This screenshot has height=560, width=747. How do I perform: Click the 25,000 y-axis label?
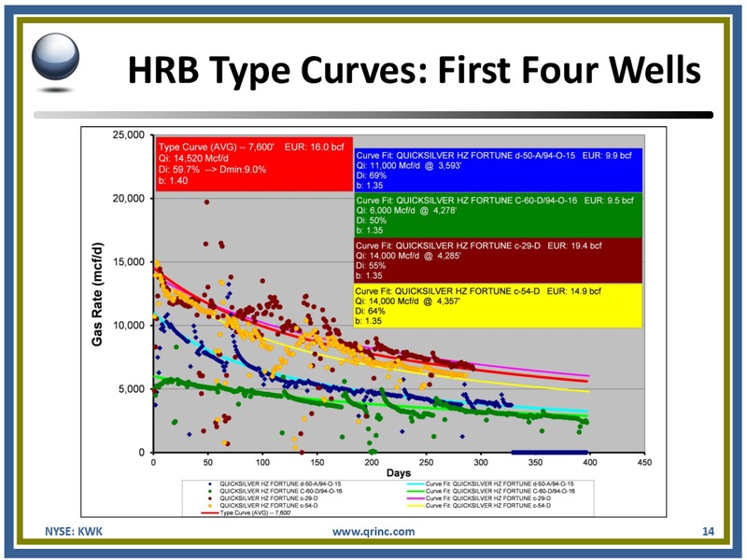click(129, 134)
